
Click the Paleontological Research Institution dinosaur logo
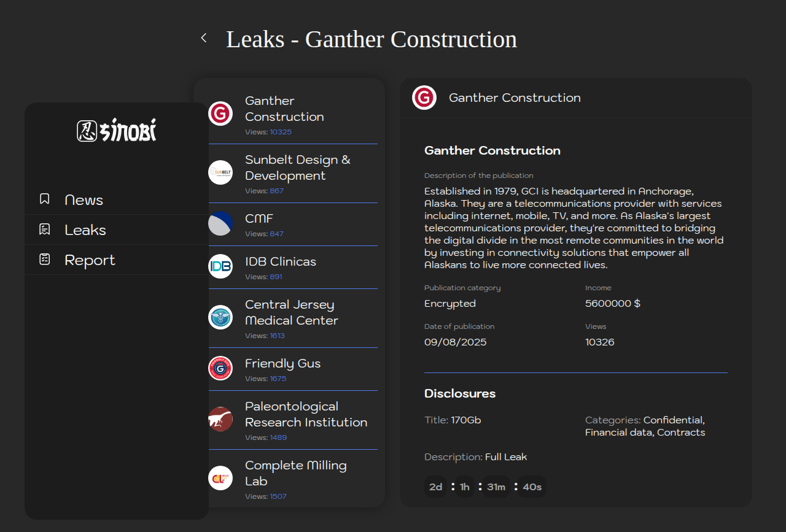point(220,419)
